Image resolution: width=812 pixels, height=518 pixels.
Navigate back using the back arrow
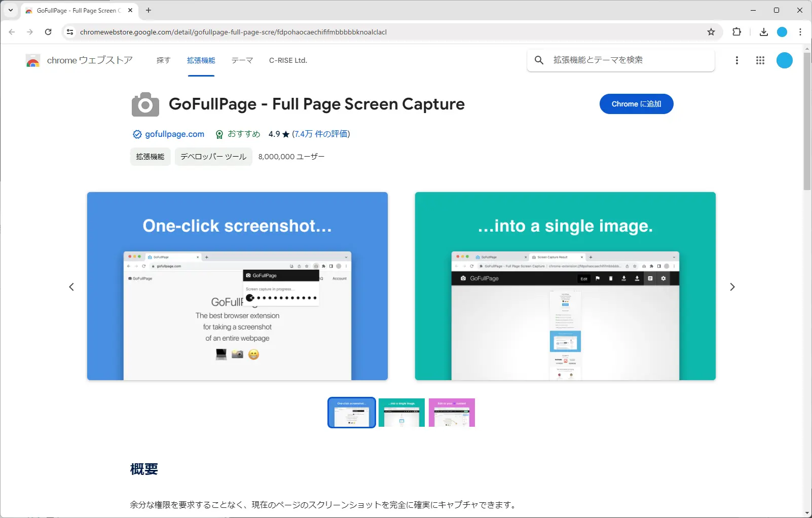coord(12,31)
